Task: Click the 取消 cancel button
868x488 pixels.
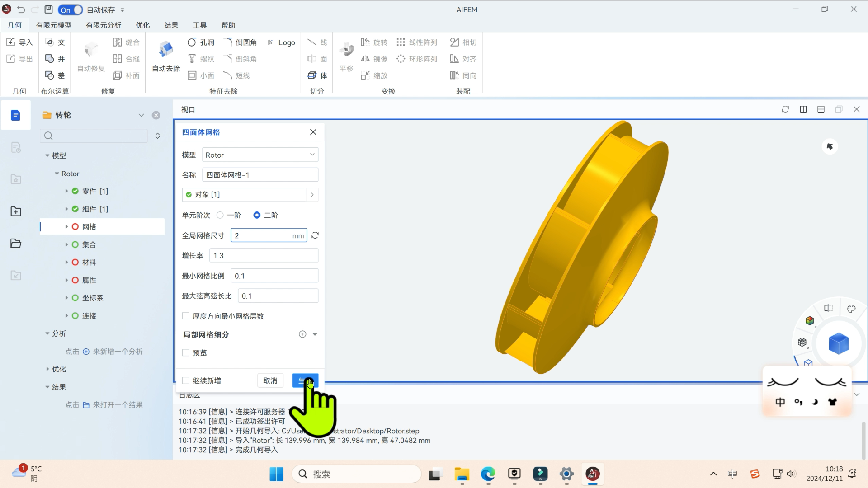Action: point(270,380)
